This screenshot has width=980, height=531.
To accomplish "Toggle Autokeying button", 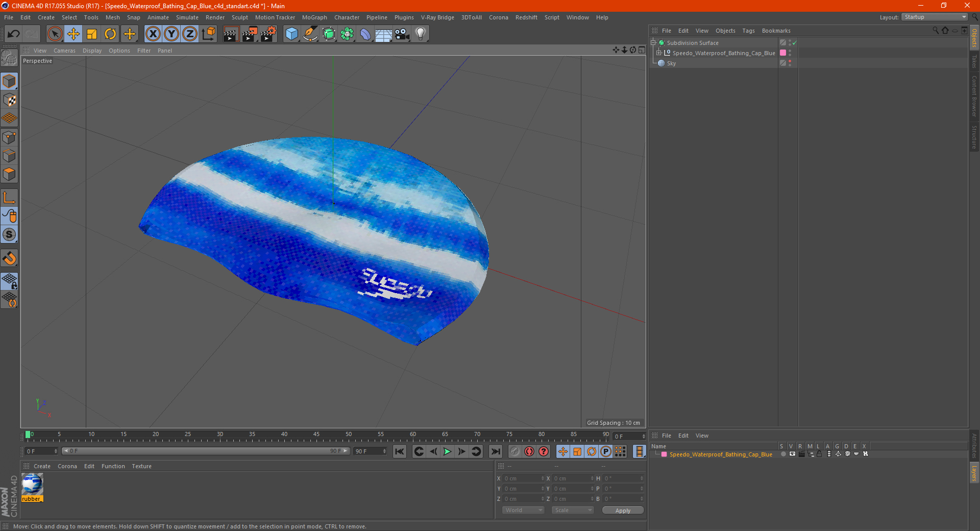I will (x=529, y=451).
